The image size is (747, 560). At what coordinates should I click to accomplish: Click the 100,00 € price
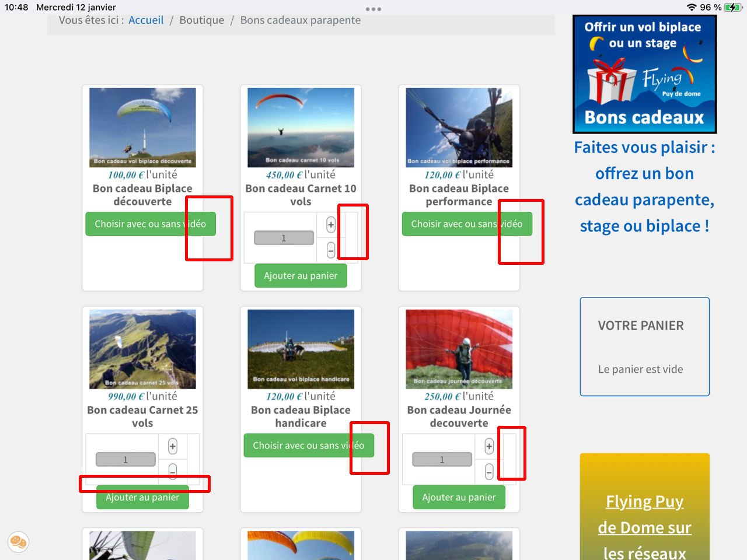click(126, 175)
